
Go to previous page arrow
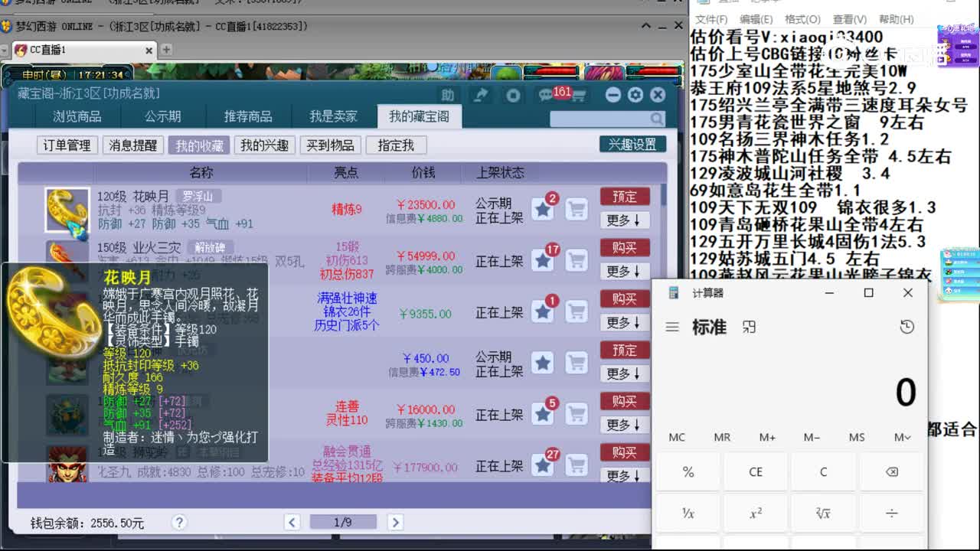(x=292, y=523)
